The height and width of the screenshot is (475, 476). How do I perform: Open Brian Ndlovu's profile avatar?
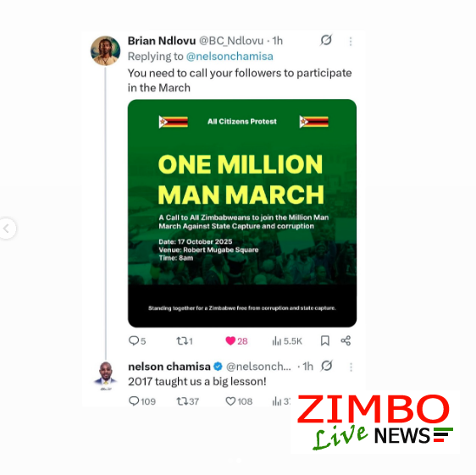coord(105,51)
